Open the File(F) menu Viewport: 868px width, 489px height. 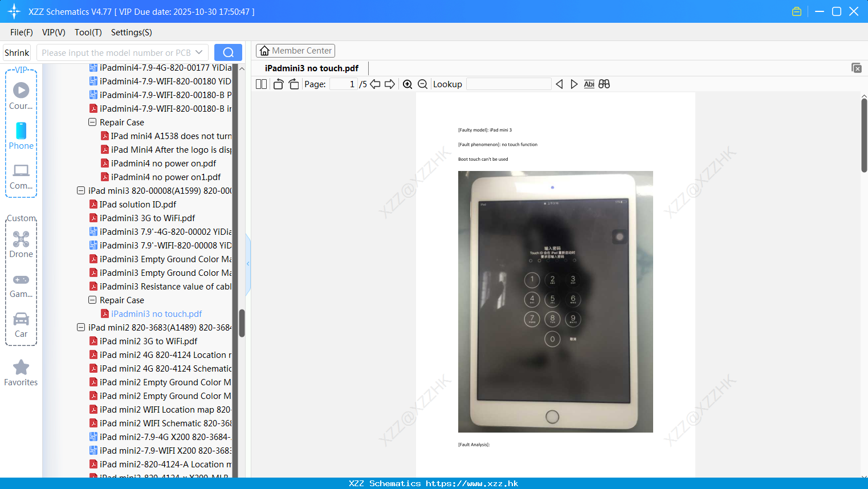pyautogui.click(x=22, y=32)
